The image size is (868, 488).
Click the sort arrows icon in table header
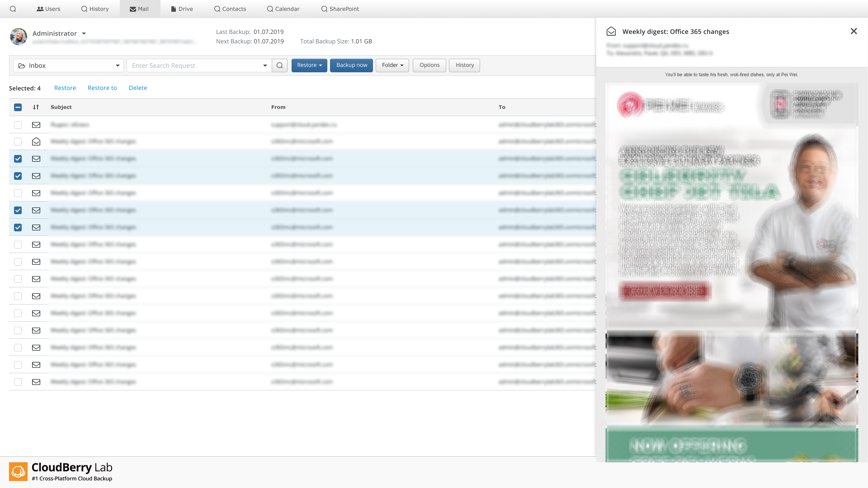point(36,107)
